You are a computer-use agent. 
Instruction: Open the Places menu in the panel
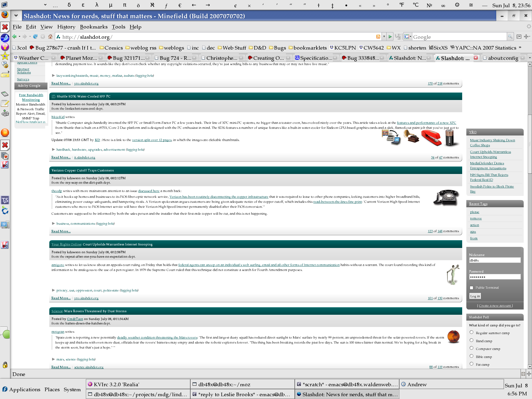tap(52, 389)
